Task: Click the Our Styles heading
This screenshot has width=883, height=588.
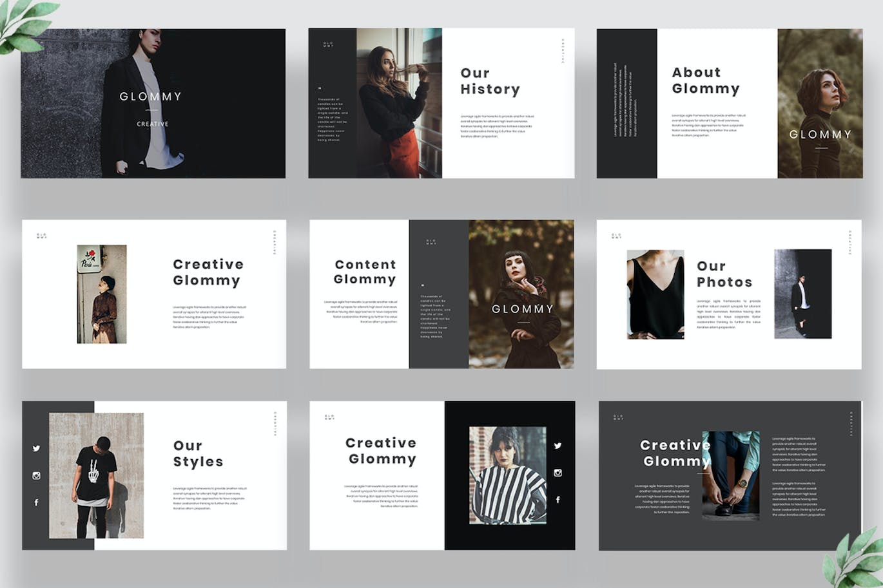Action: (x=198, y=454)
